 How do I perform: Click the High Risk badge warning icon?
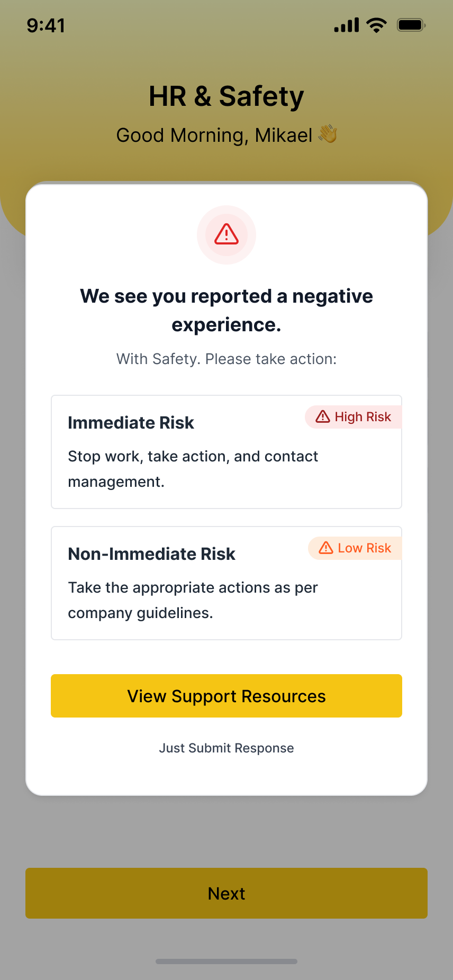point(323,417)
